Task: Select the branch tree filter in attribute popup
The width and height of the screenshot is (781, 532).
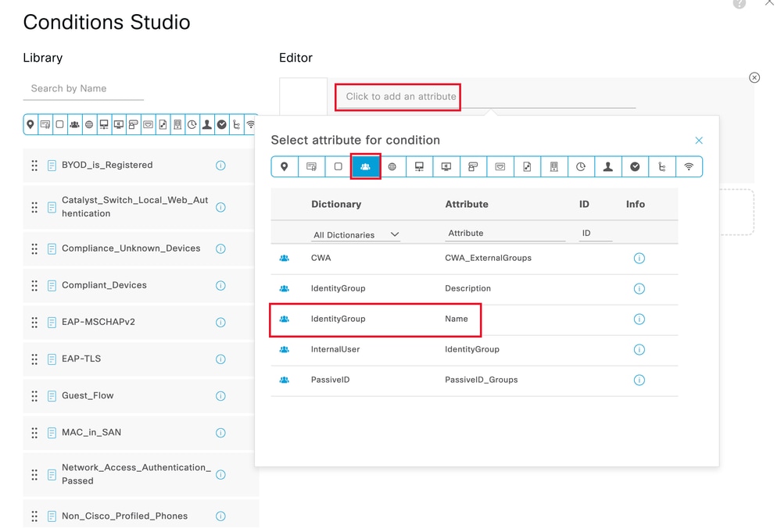Action: pos(662,166)
